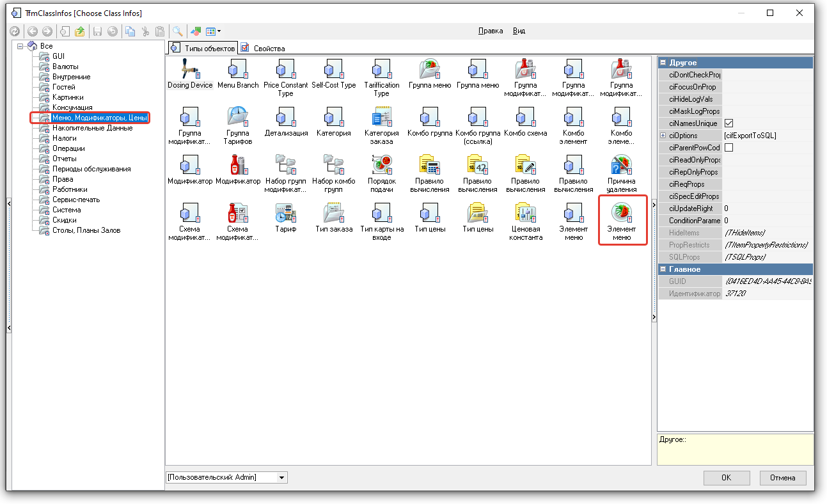Click the ciUpdateRight value field

tap(768, 209)
